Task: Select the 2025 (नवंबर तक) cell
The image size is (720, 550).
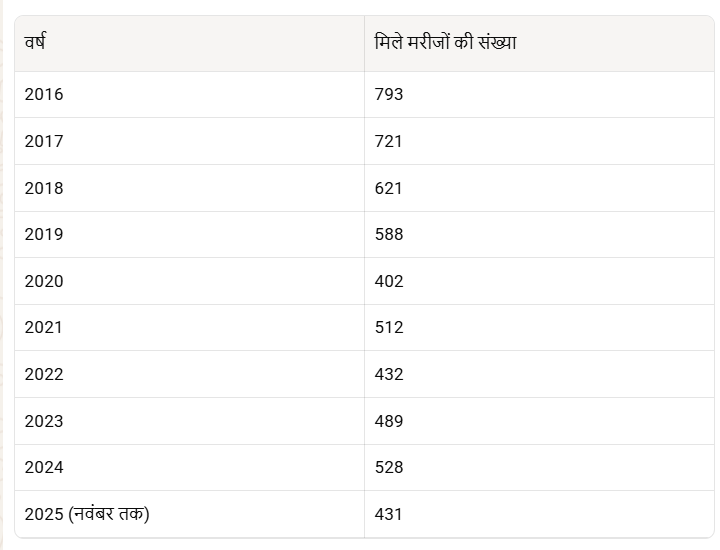Action: pyautogui.click(x=87, y=514)
